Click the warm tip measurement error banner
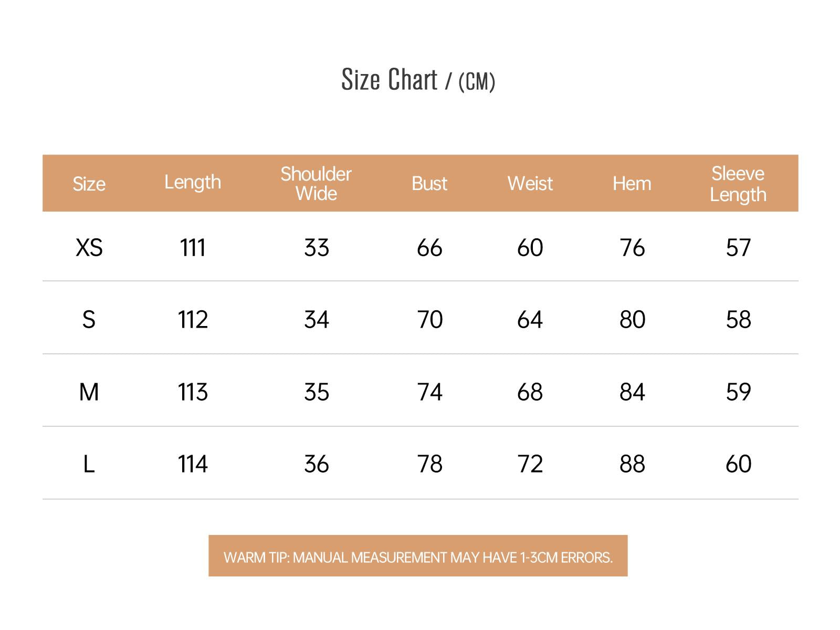 [x=418, y=556]
